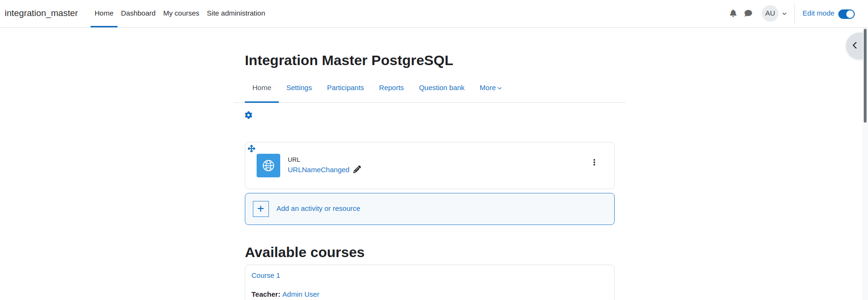Edit the URLNameChanged title with the pencil icon
This screenshot has height=300, width=868.
357,170
